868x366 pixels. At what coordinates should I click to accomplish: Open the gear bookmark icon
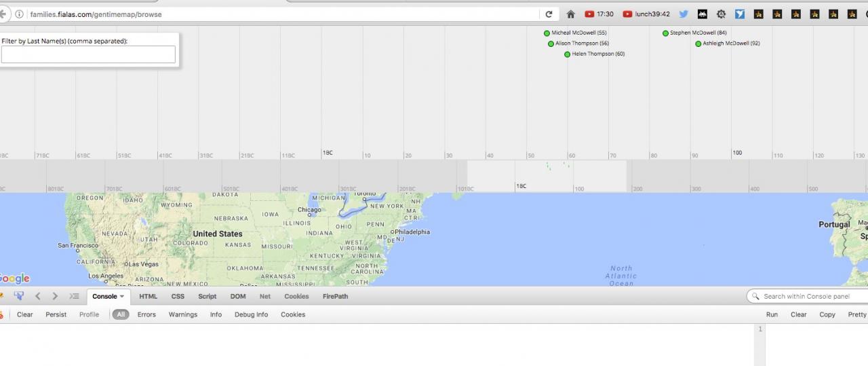(721, 14)
